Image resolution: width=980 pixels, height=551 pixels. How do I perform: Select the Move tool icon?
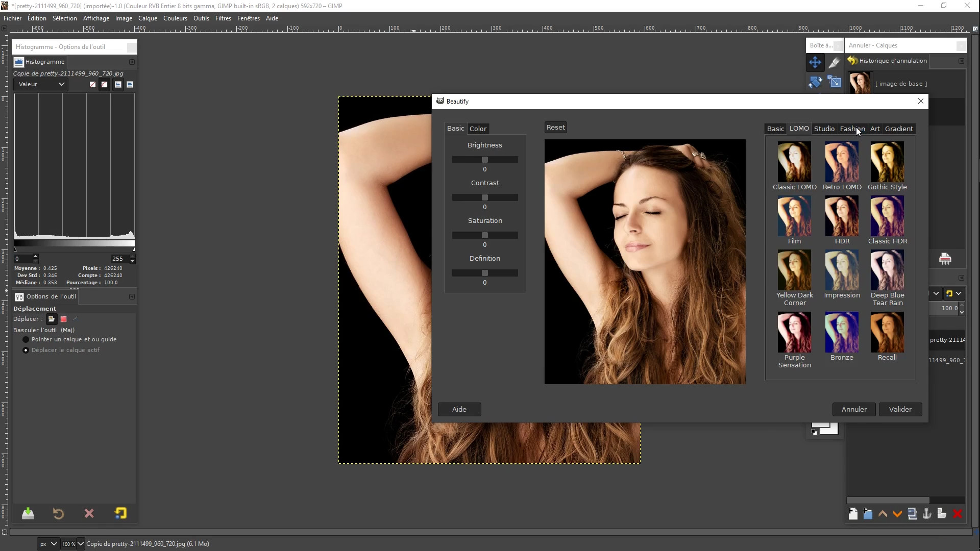tap(815, 62)
